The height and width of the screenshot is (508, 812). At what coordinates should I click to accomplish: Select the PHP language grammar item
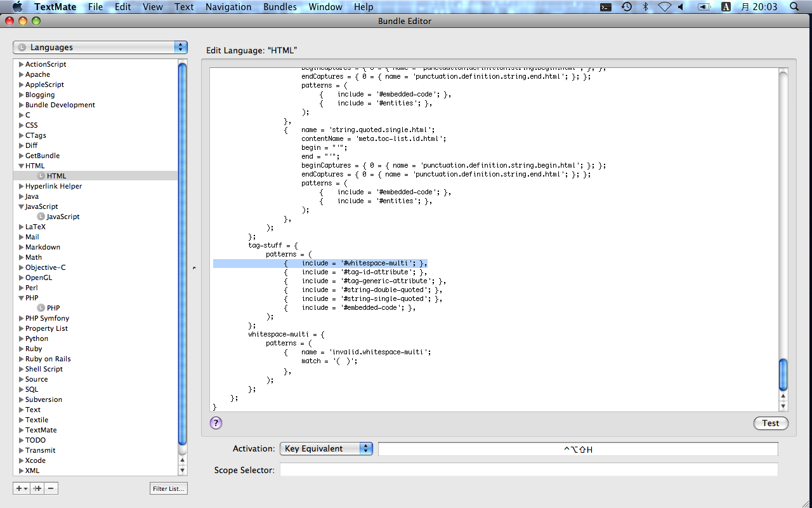[53, 308]
